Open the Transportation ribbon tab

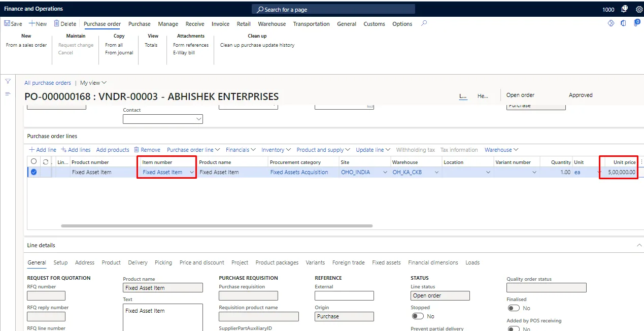click(311, 24)
